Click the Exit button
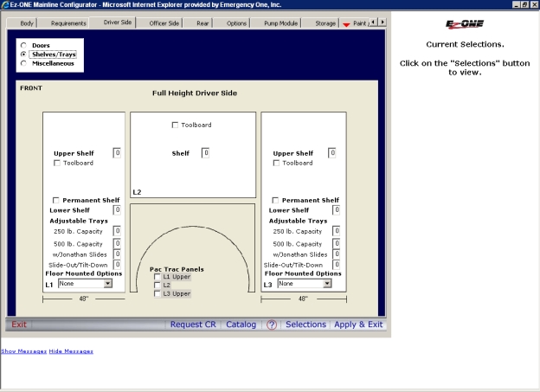 [19, 325]
